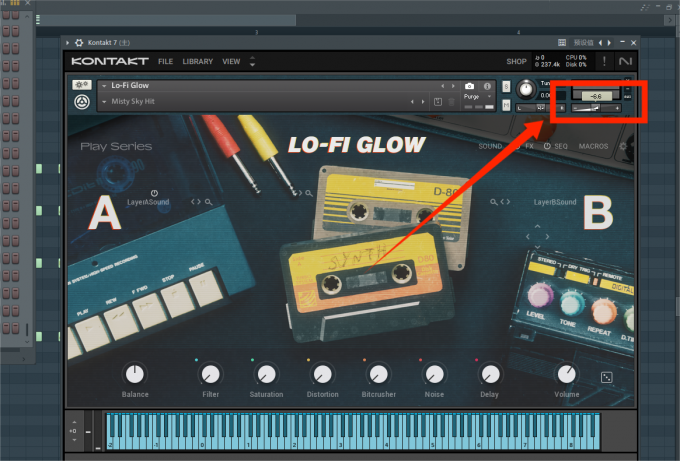Go to the previous instrument from Lo-Fi Glow
Screen dimensions: 680x461
point(442,86)
